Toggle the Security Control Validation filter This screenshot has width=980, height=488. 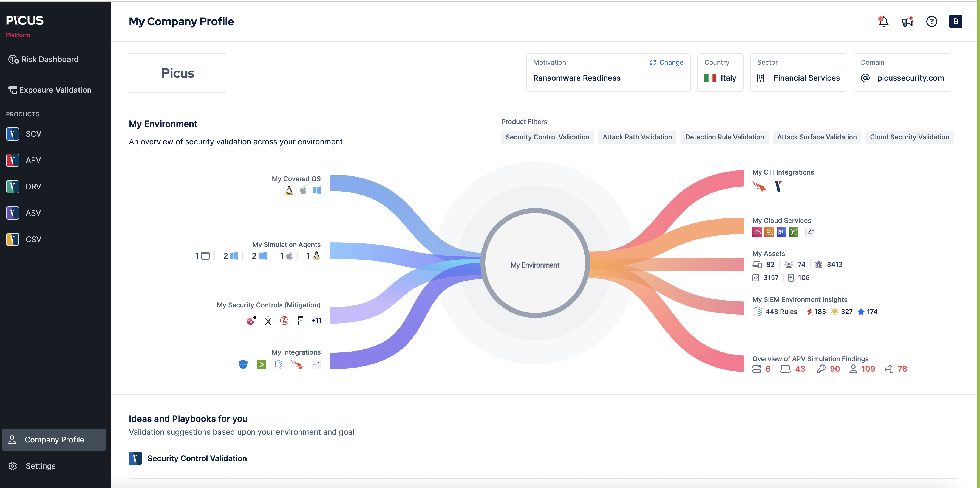547,137
